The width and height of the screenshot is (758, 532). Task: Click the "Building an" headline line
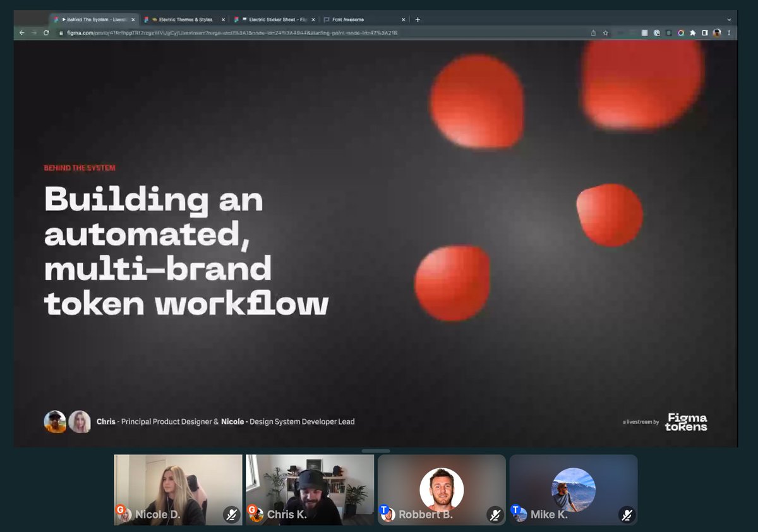(x=153, y=200)
